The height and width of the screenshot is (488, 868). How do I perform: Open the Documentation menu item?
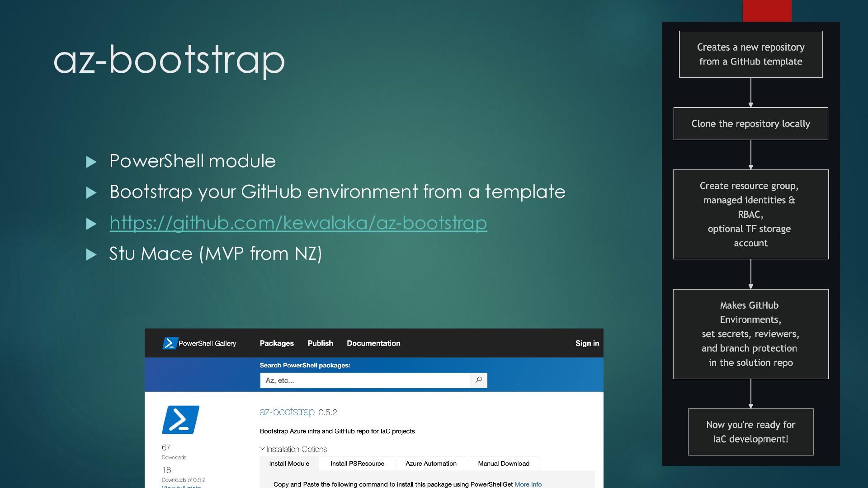click(x=373, y=343)
